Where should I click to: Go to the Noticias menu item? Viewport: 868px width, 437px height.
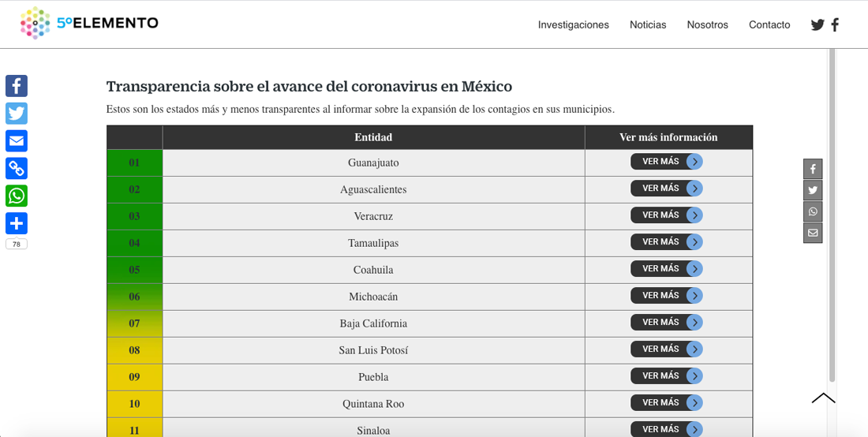coord(648,24)
